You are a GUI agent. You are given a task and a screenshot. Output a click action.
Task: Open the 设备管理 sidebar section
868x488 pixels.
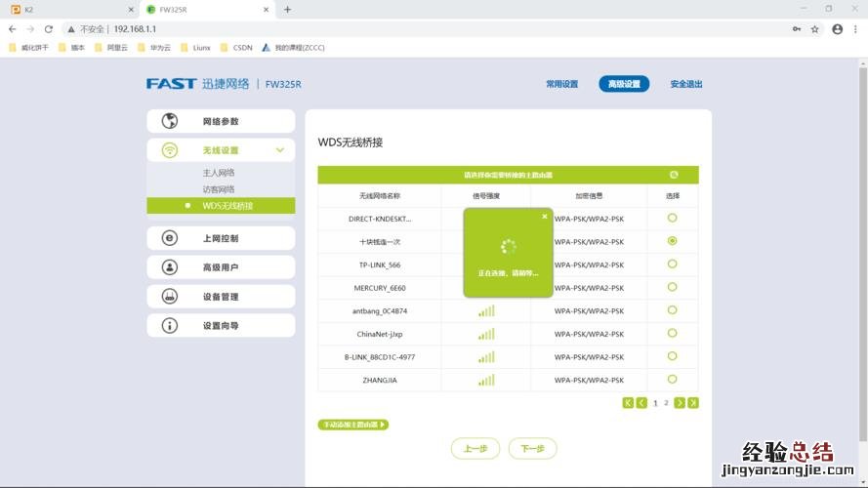[221, 297]
